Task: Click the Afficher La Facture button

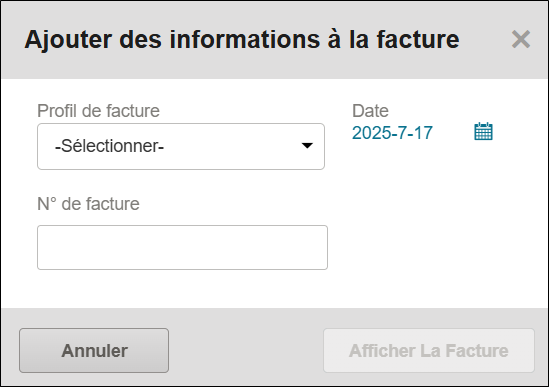Action: [x=429, y=350]
